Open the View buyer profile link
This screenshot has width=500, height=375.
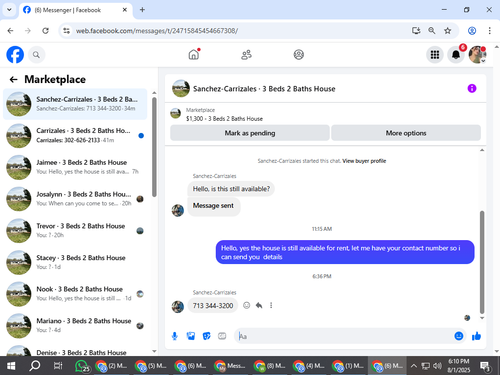point(364,161)
